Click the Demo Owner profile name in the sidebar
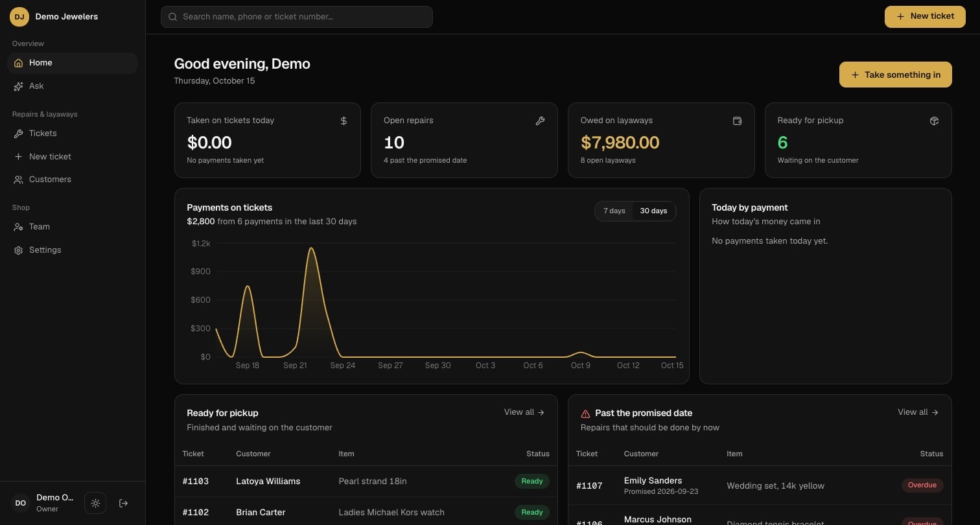This screenshot has width=980, height=525. [x=55, y=498]
